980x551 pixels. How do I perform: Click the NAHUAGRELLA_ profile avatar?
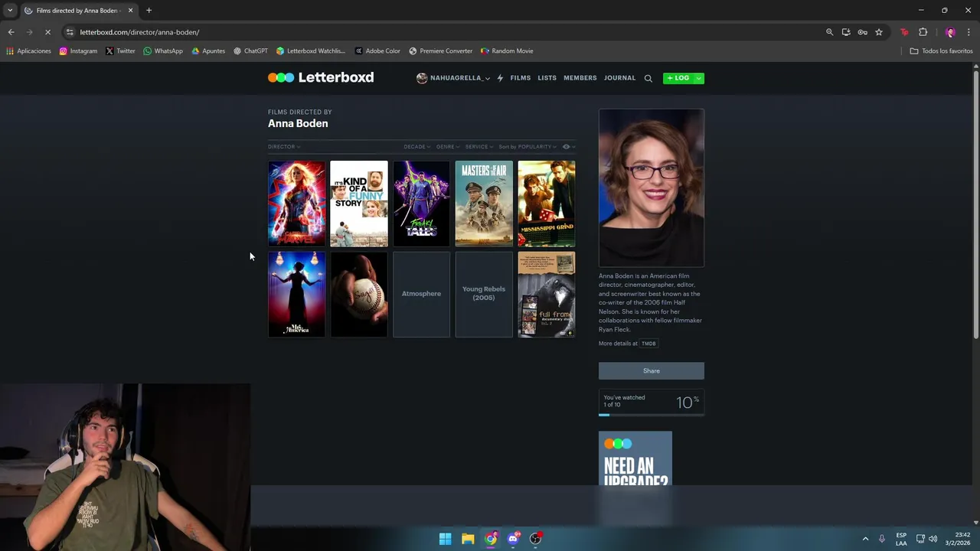[422, 78]
